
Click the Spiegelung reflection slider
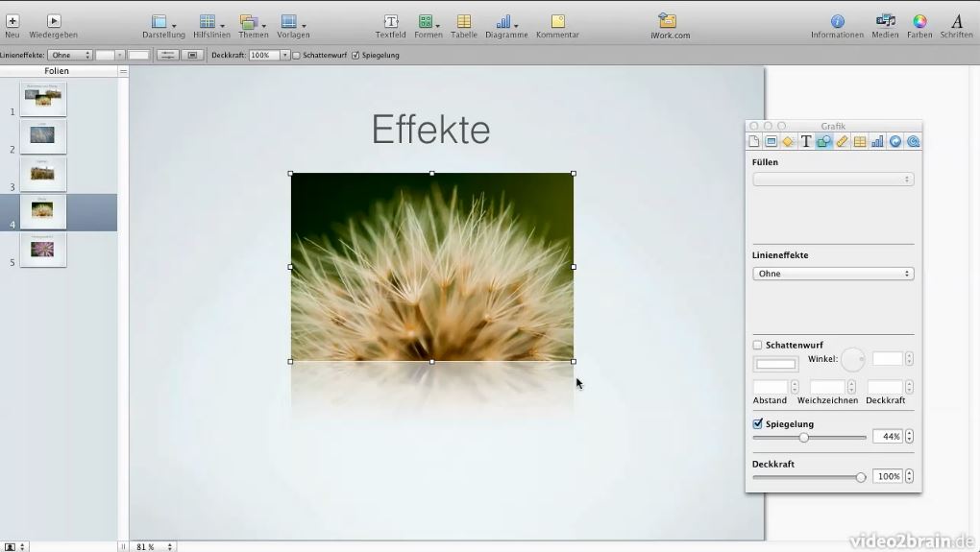(809, 438)
